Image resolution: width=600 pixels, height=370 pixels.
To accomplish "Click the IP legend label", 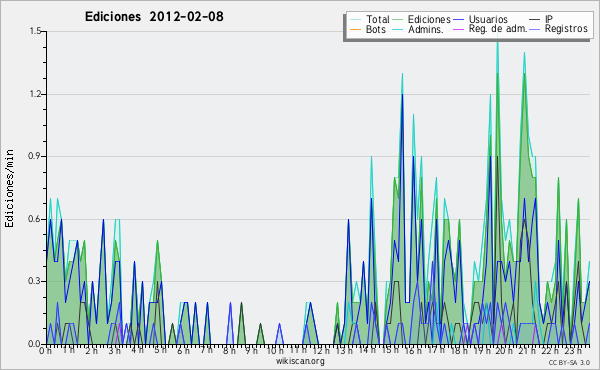I will click(549, 19).
